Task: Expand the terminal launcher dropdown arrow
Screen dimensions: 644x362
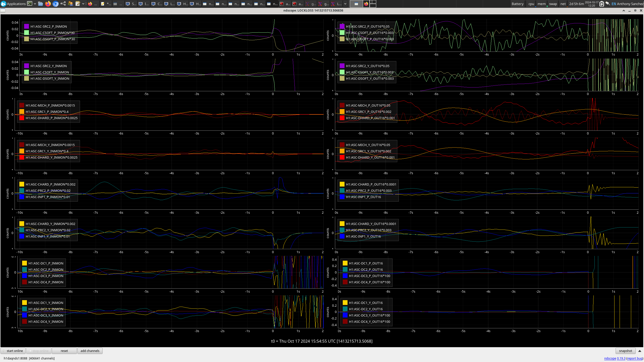Action: tap(35, 4)
